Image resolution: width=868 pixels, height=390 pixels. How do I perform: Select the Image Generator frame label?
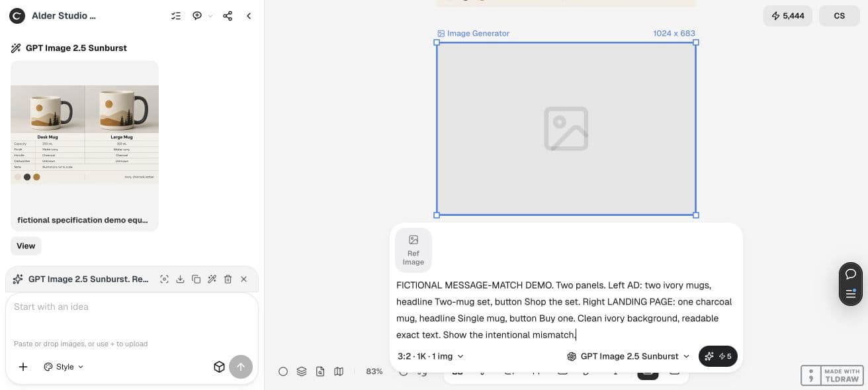coord(473,33)
